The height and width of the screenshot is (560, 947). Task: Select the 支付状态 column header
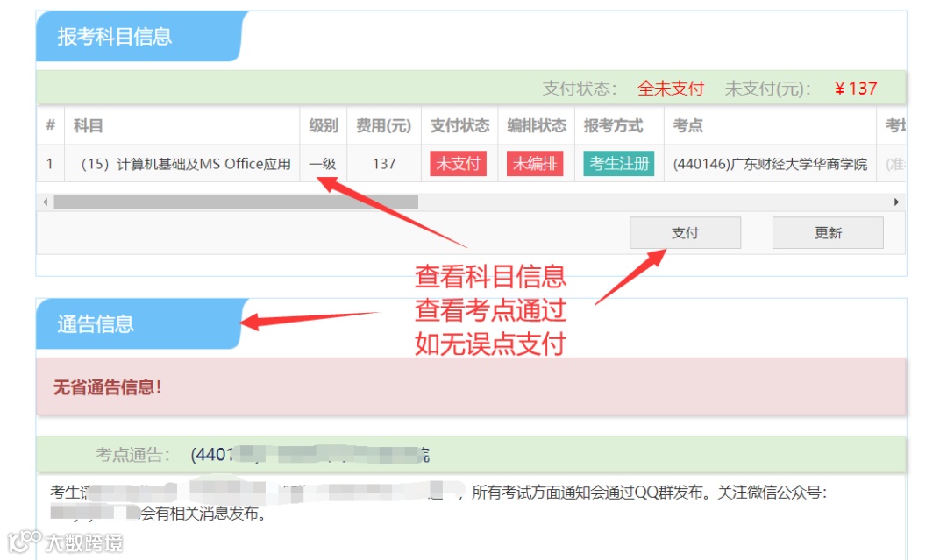459,125
